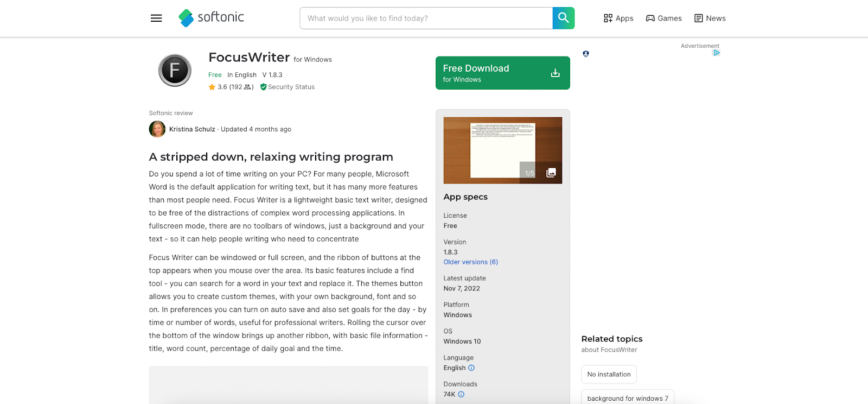Select the background for windows 7 tag
Viewport: 868px width, 404px height.
click(628, 398)
